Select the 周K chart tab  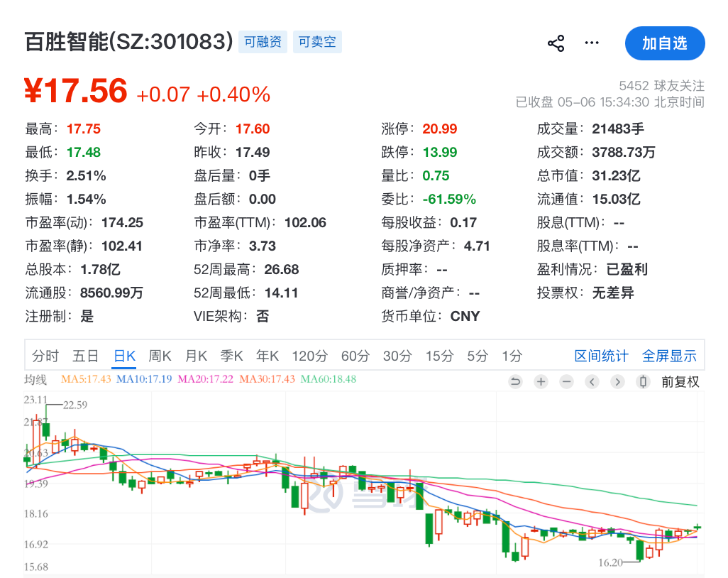point(160,356)
